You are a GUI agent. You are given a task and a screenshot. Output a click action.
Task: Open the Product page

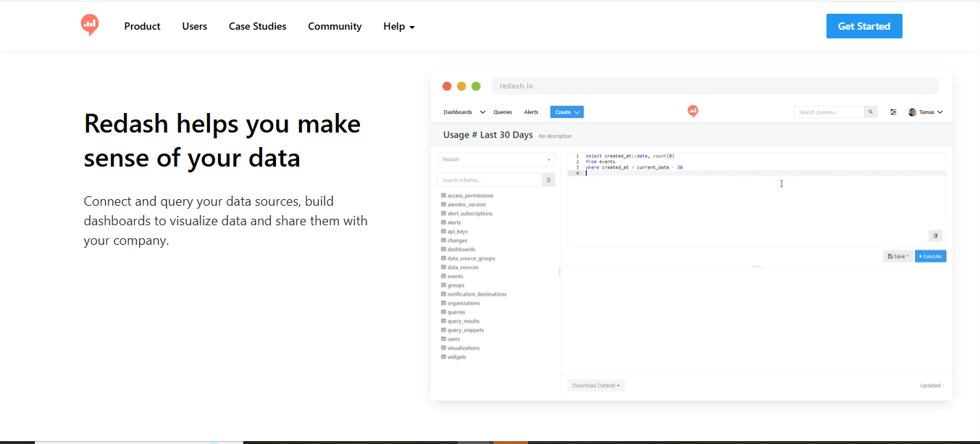[142, 26]
